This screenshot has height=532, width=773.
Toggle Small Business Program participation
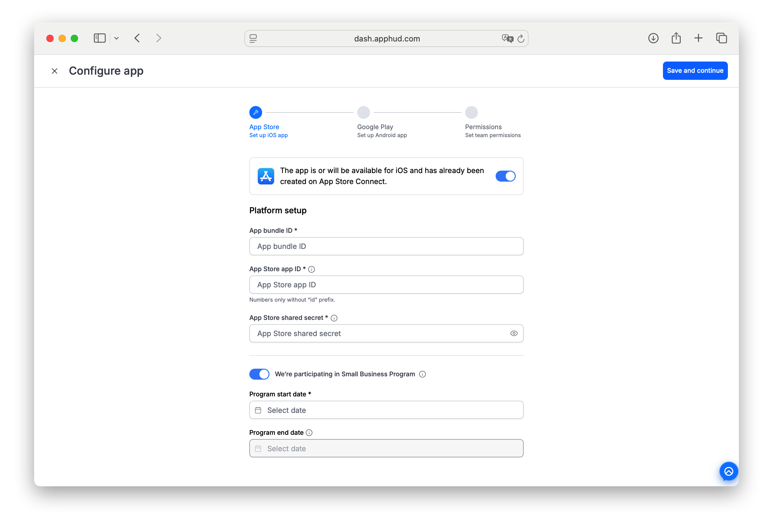click(259, 374)
